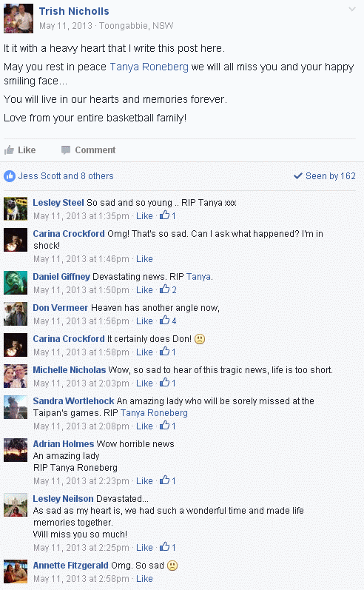The image size is (364, 590).
Task: Like Annette Fitzgerald's comment
Action: coord(144,579)
